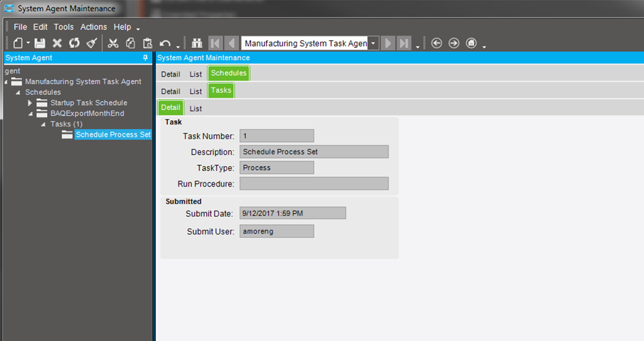Switch to the Tasks tab
Viewport: 644px width, 341px height.
click(x=221, y=90)
